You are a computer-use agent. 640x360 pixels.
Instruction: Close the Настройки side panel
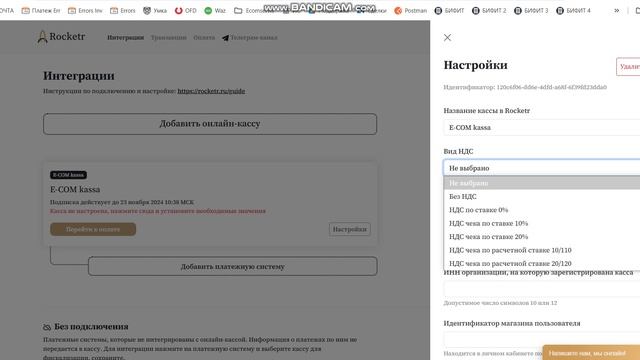coord(447,38)
